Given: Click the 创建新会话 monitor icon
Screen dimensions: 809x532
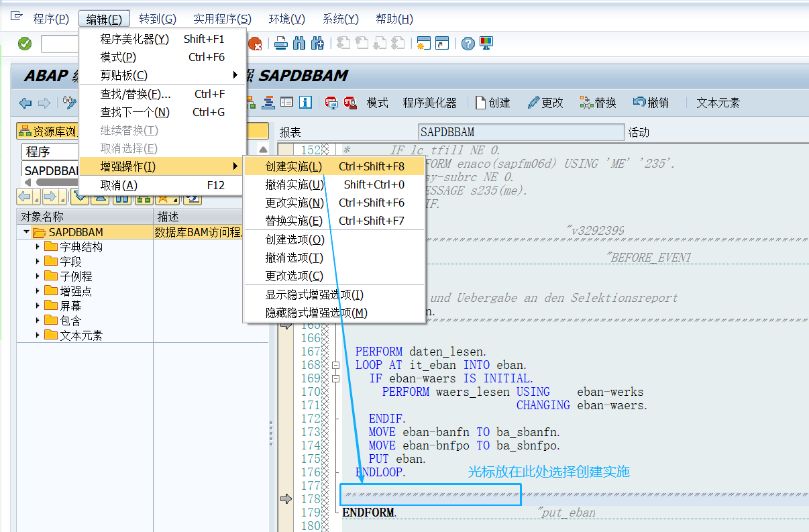Looking at the screenshot, I should [485, 43].
